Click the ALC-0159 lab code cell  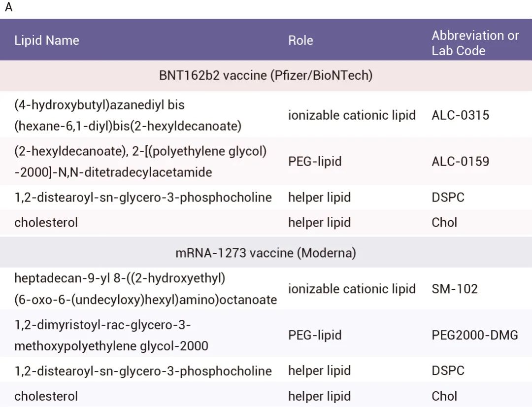pyautogui.click(x=460, y=161)
